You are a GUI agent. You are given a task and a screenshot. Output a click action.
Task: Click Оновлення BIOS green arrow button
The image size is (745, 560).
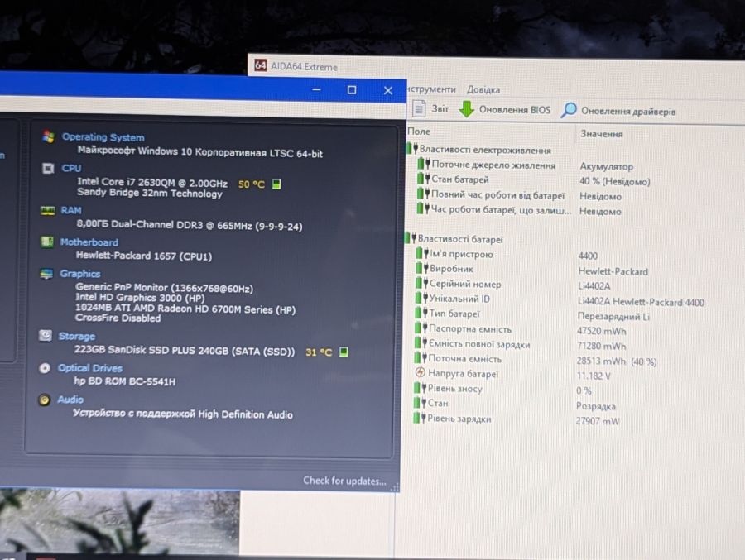click(x=505, y=109)
